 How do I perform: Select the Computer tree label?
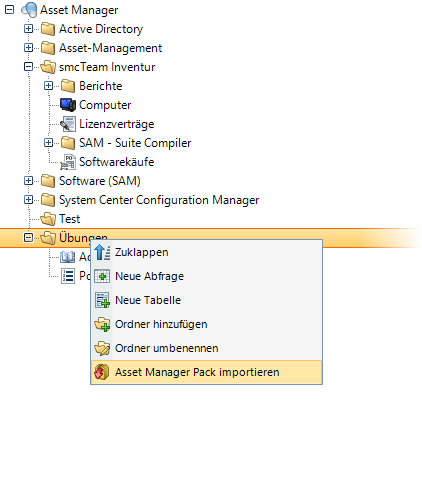click(105, 105)
